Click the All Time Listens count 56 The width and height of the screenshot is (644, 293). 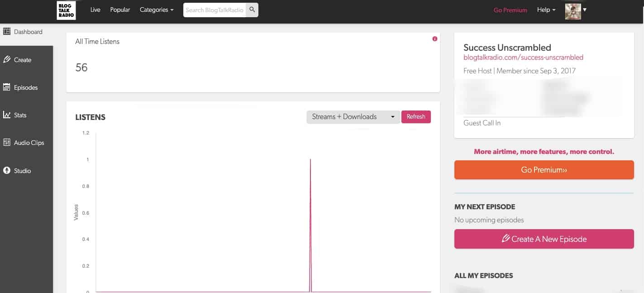(x=81, y=67)
